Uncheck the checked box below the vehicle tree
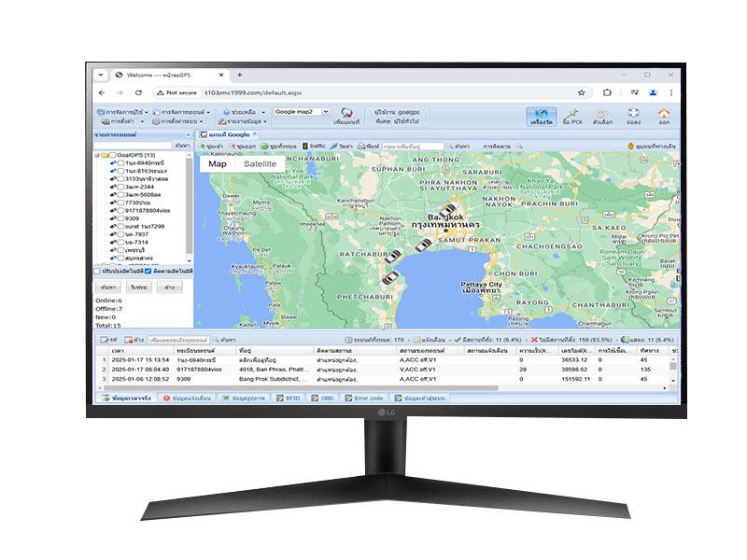 148,271
